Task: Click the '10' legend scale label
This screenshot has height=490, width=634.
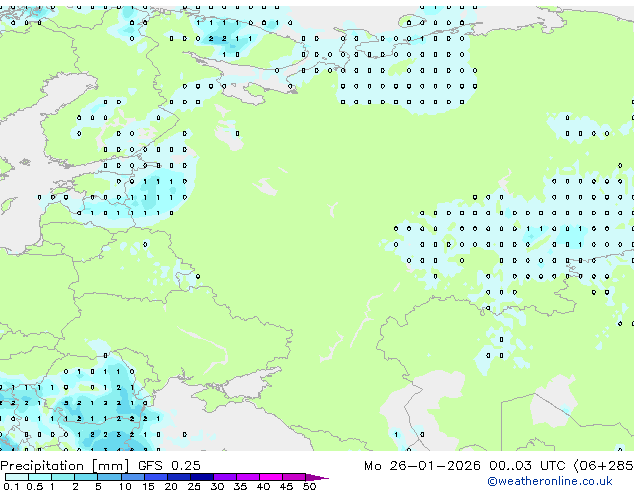Action: pyautogui.click(x=125, y=486)
